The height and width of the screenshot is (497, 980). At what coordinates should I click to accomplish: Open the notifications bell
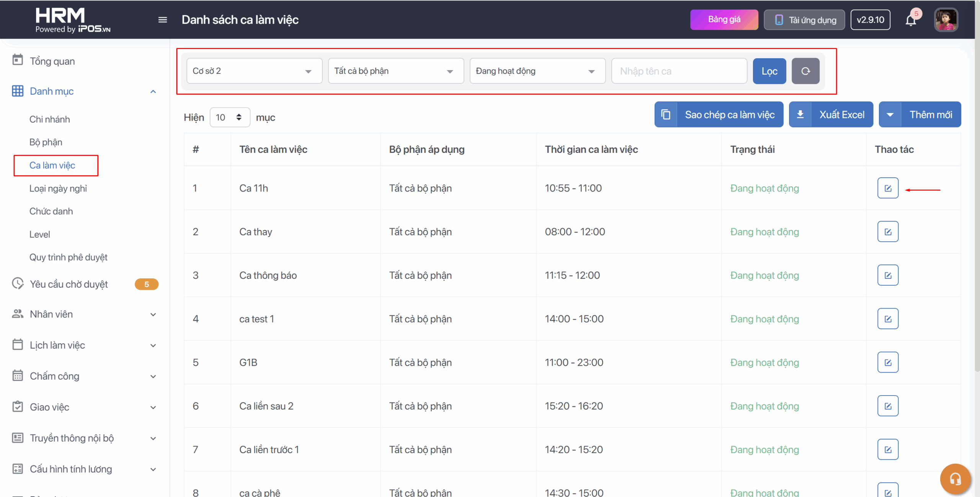911,20
